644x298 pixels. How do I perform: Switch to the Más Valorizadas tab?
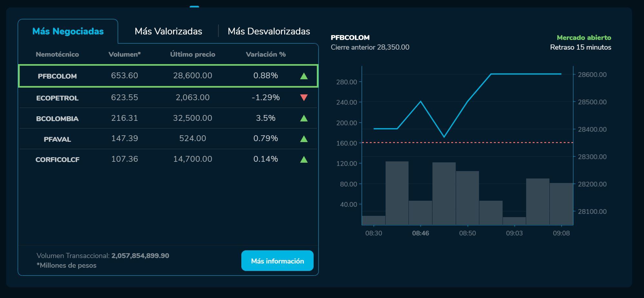tap(169, 31)
